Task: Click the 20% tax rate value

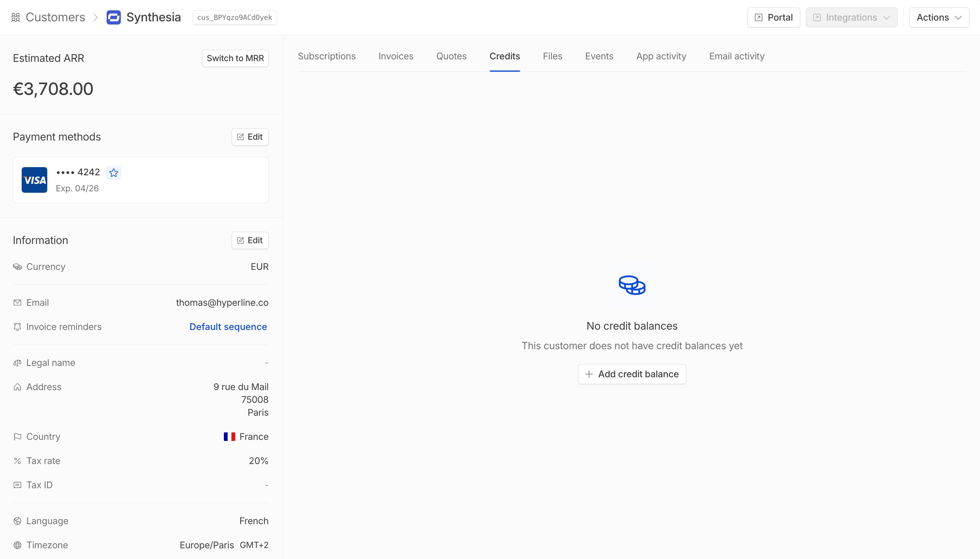Action: pyautogui.click(x=259, y=461)
